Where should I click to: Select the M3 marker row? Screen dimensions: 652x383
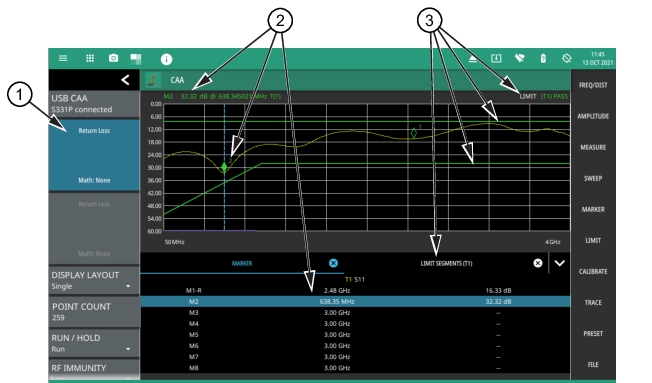pyautogui.click(x=355, y=312)
